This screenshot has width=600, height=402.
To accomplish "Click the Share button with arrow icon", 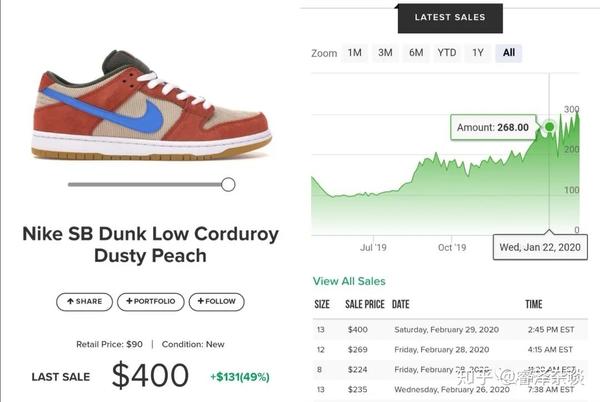I will click(x=84, y=302).
